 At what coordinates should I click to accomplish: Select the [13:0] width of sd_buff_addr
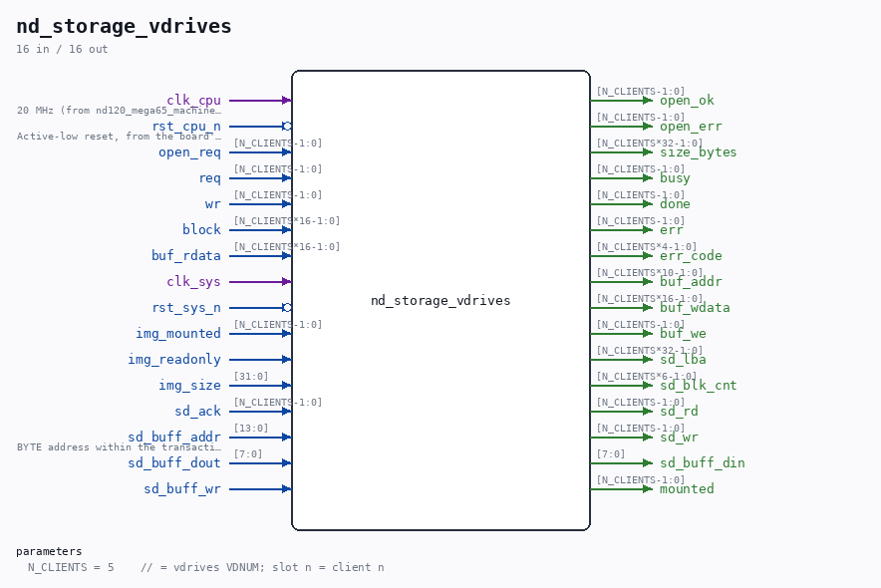pyautogui.click(x=251, y=428)
